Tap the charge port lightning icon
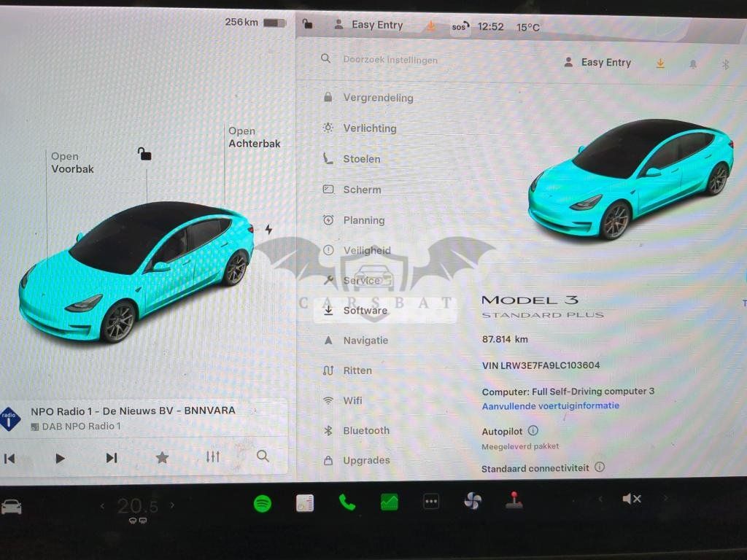 click(268, 230)
